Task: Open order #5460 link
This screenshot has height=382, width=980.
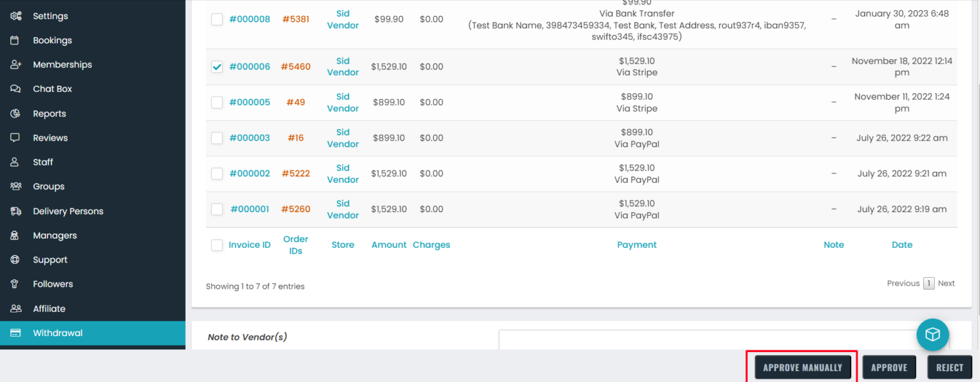Action: pos(295,66)
